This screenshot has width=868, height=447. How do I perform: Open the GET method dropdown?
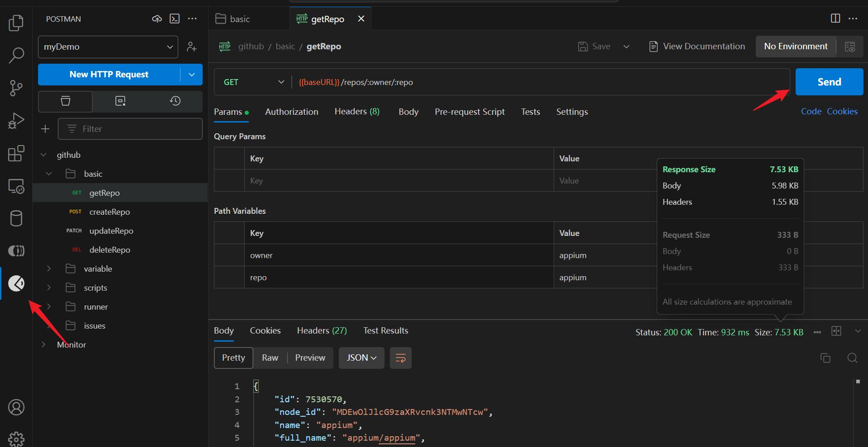point(254,82)
